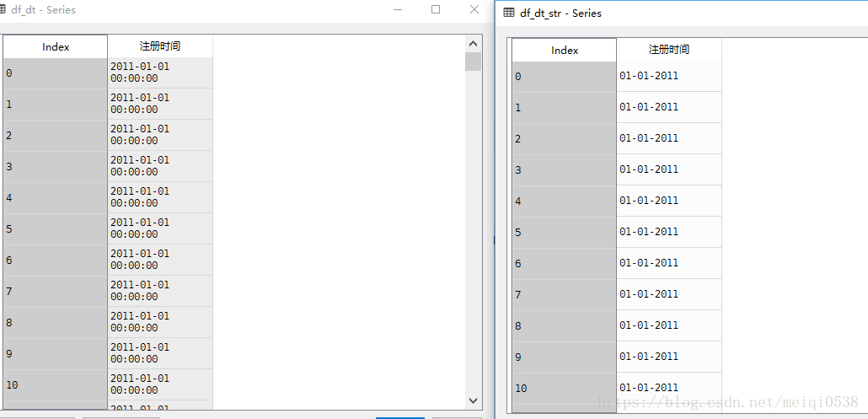Click the df_dt_str - Series title bar

point(682,13)
